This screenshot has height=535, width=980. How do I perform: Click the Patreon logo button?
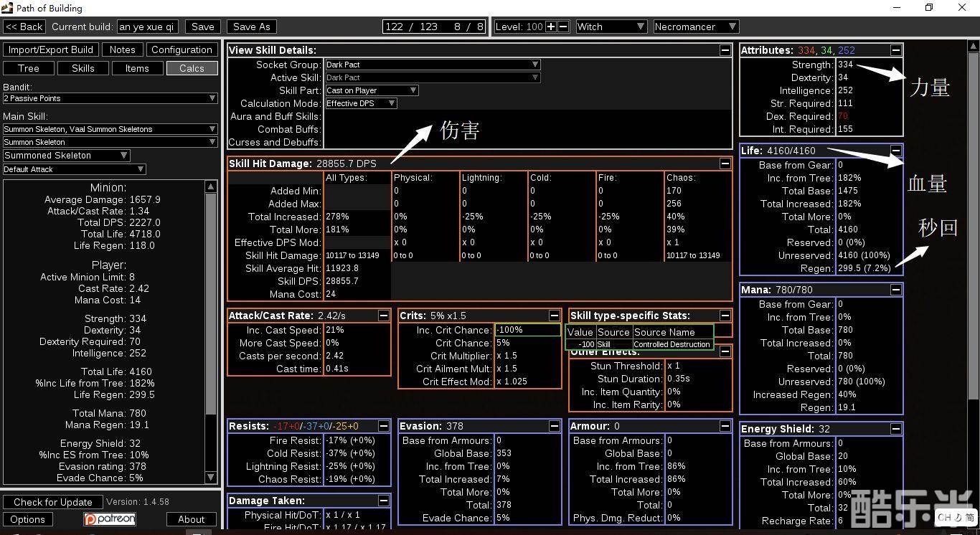pyautogui.click(x=110, y=519)
